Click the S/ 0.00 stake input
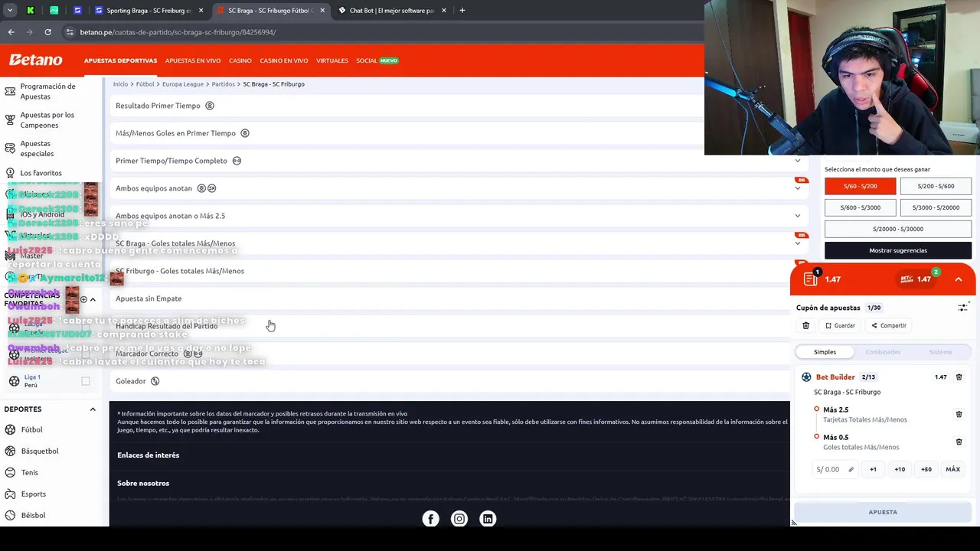This screenshot has width=980, height=551. coord(835,469)
